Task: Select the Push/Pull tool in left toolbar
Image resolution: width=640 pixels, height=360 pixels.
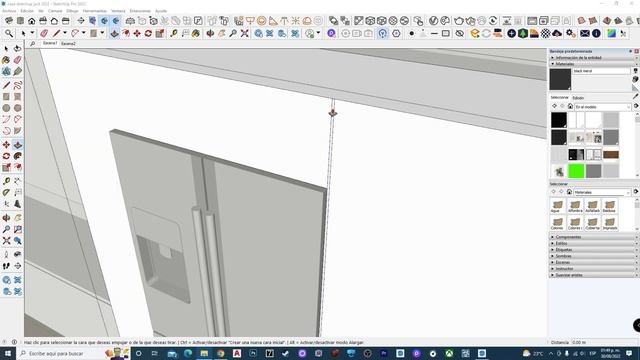Action: [x=18, y=145]
